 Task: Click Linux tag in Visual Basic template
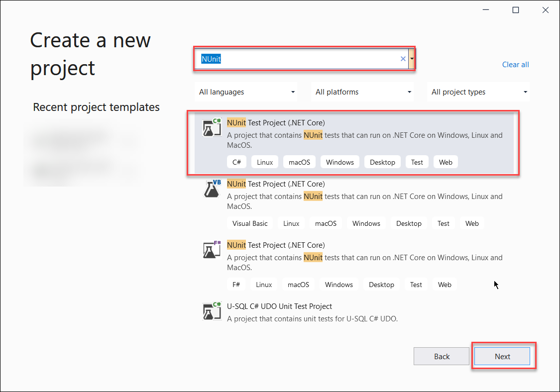tap(291, 223)
